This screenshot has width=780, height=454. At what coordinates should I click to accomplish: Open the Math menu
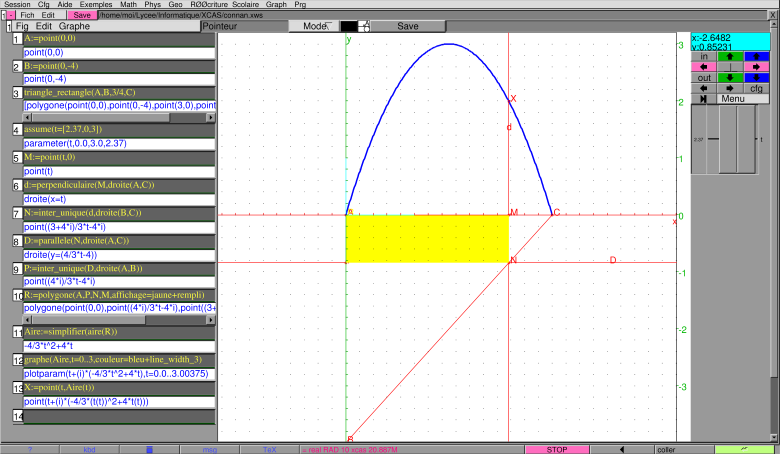coord(128,4)
